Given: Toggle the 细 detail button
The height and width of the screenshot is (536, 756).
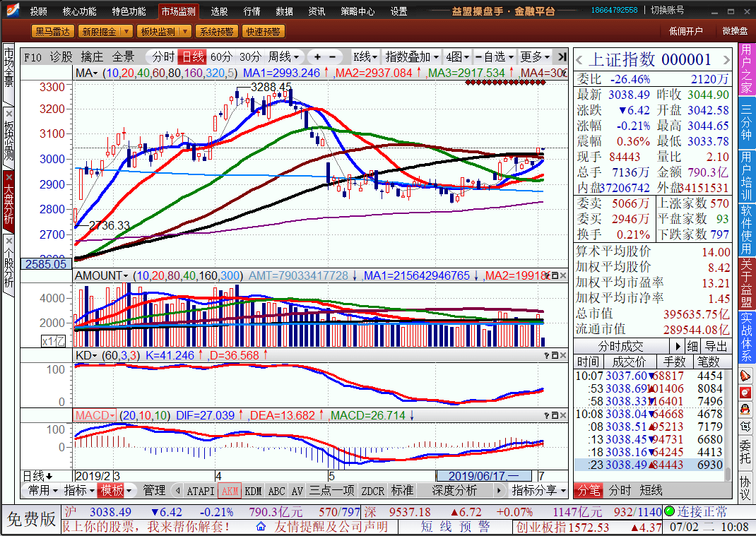Looking at the screenshot, I should (692, 346).
